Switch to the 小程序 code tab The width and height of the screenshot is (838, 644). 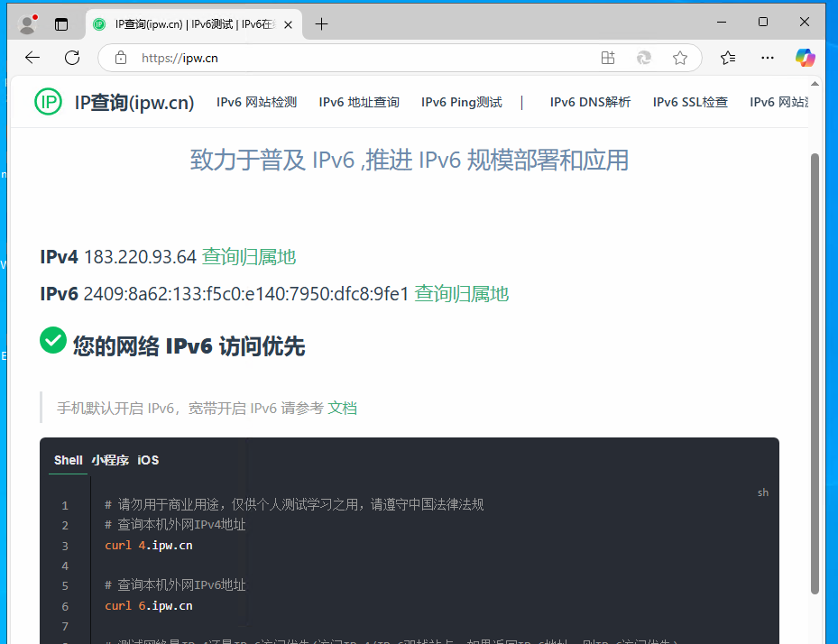110,460
